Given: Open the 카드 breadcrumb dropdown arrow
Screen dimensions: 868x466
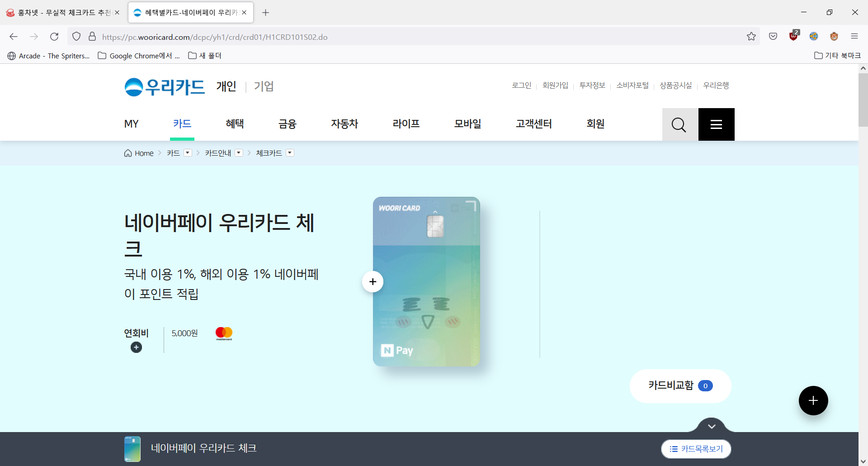Looking at the screenshot, I should tap(188, 153).
